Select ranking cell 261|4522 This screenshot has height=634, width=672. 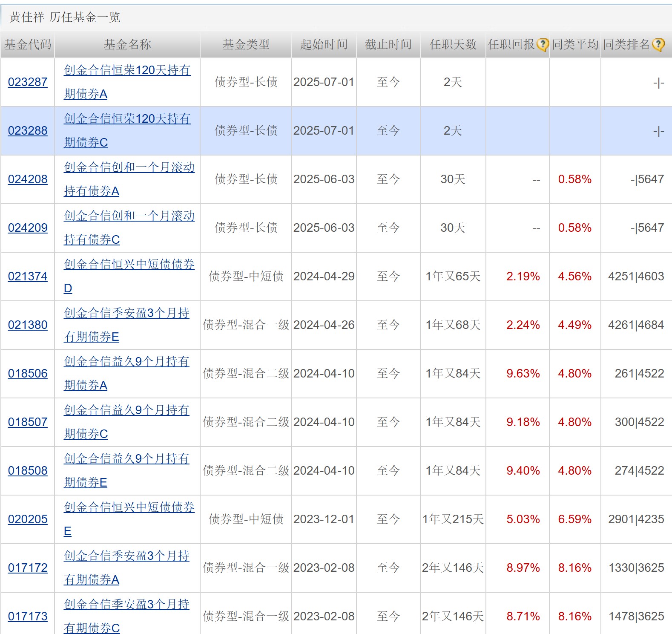pyautogui.click(x=639, y=373)
